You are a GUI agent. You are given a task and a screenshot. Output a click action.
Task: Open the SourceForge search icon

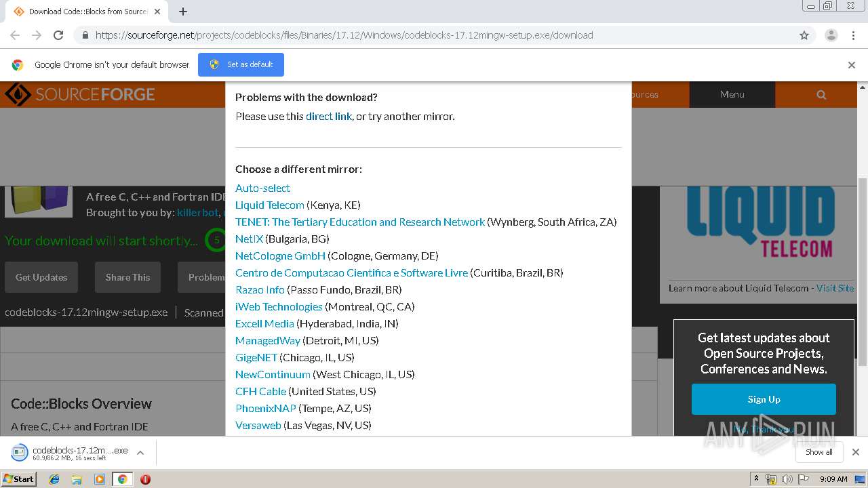[x=821, y=94]
